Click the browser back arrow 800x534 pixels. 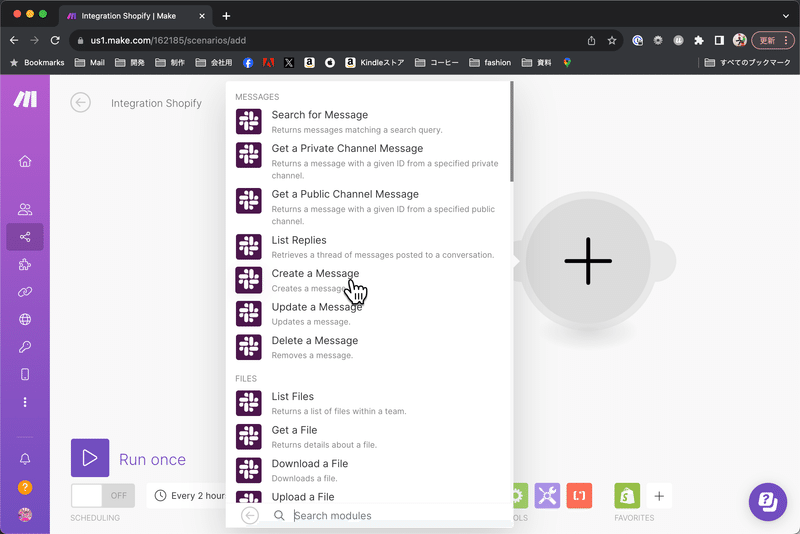14,40
